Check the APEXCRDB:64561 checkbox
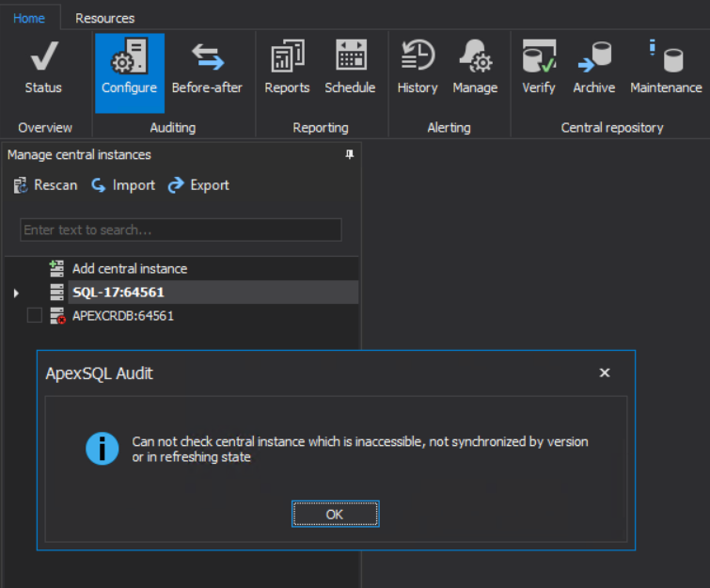This screenshot has width=710, height=588. pyautogui.click(x=35, y=315)
